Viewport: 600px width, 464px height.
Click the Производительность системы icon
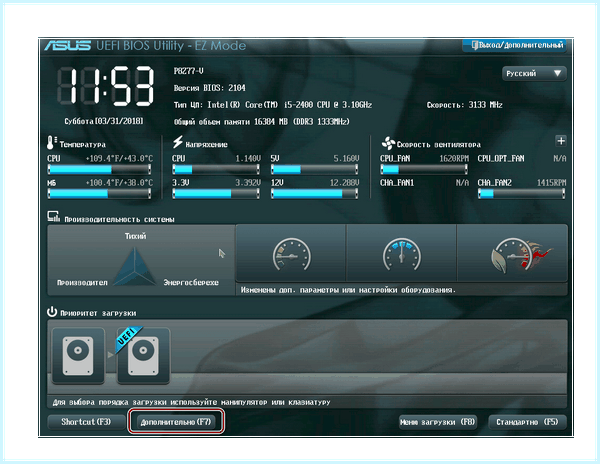(x=54, y=217)
